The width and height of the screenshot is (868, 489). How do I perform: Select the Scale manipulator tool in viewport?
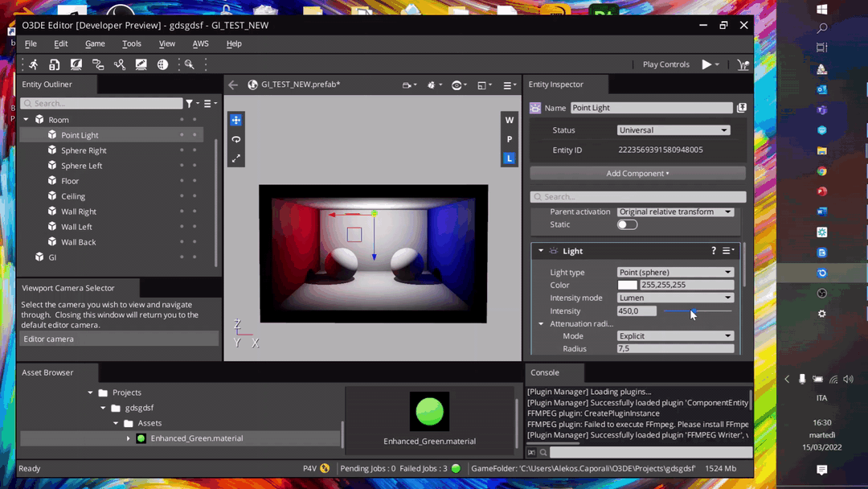tap(235, 159)
